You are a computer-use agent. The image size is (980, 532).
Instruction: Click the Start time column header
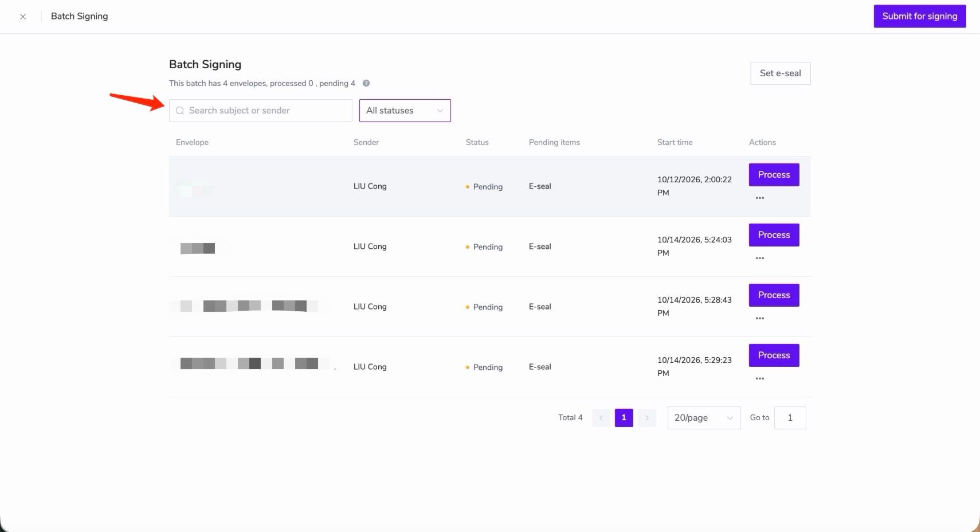(x=675, y=142)
